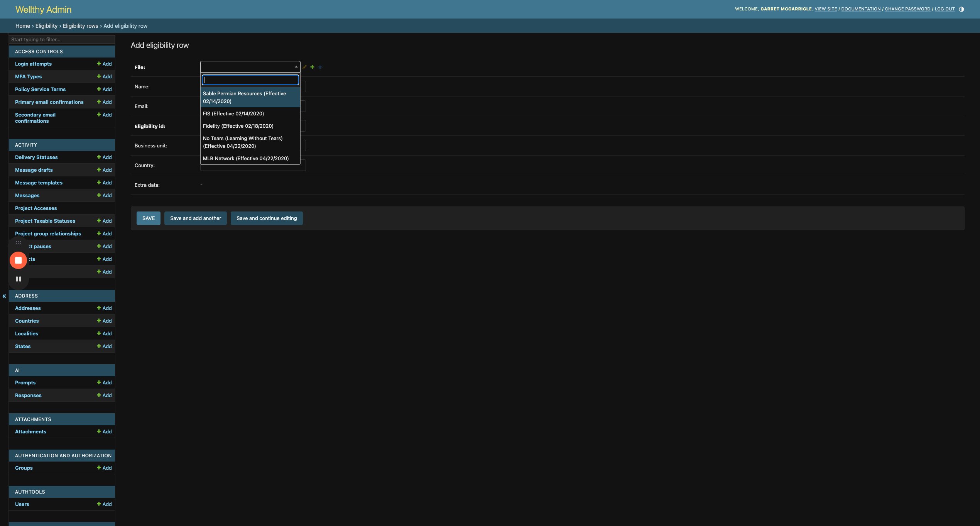Click Add next to Messages

tap(104, 195)
